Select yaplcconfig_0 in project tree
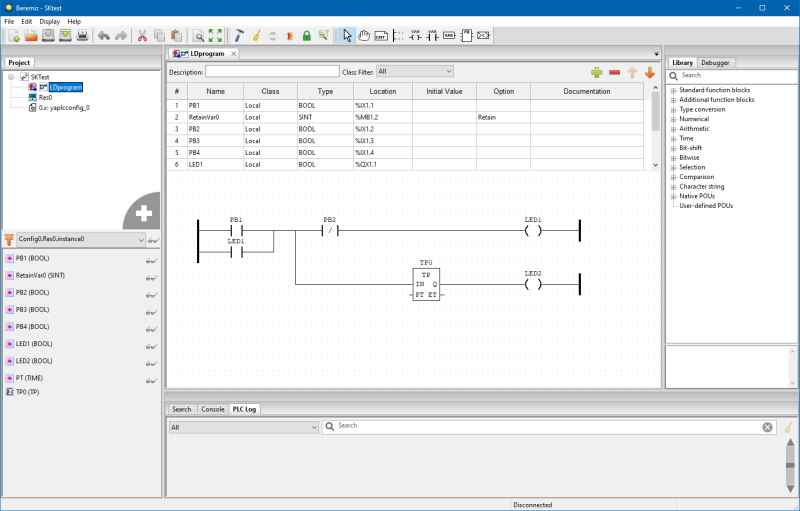Viewport: 800px width, 511px height. pyautogui.click(x=64, y=108)
